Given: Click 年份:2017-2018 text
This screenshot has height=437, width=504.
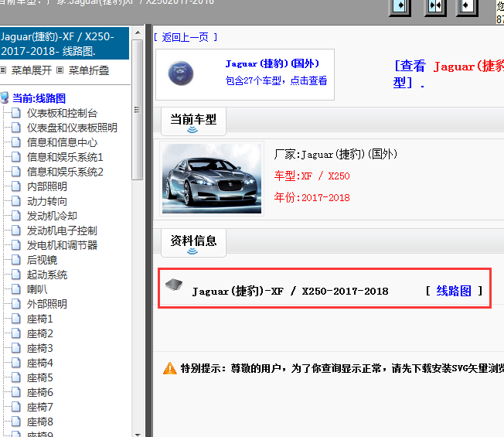Looking at the screenshot, I should tap(312, 197).
